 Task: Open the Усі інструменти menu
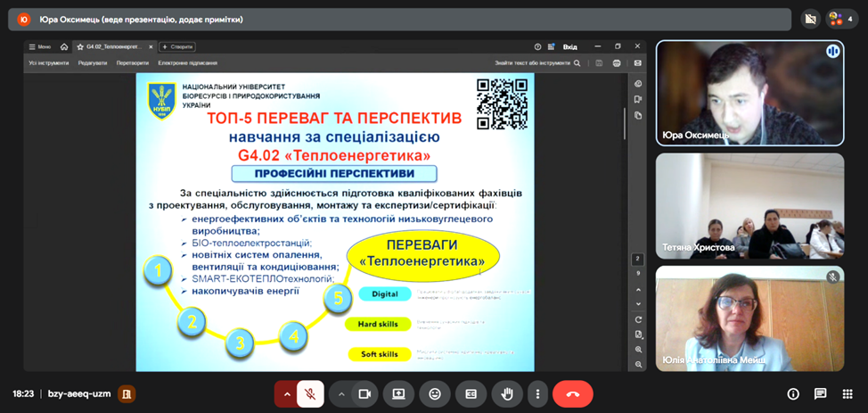point(49,63)
